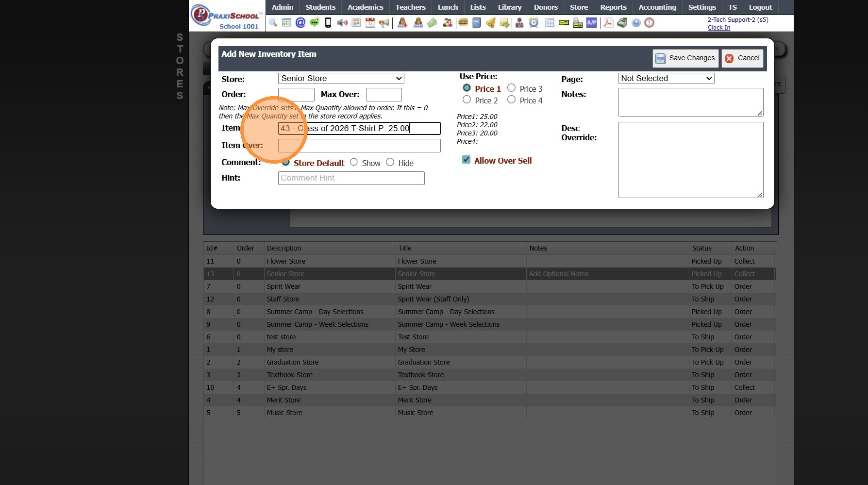This screenshot has height=485, width=868.
Task: Focus the Item Over text field
Action: tap(359, 146)
